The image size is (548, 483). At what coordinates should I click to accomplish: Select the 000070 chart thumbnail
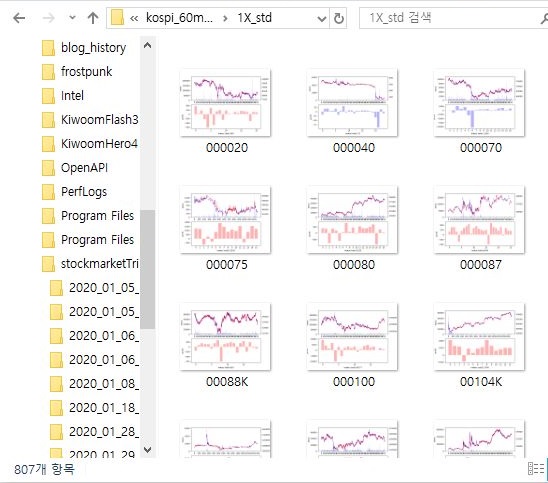480,103
